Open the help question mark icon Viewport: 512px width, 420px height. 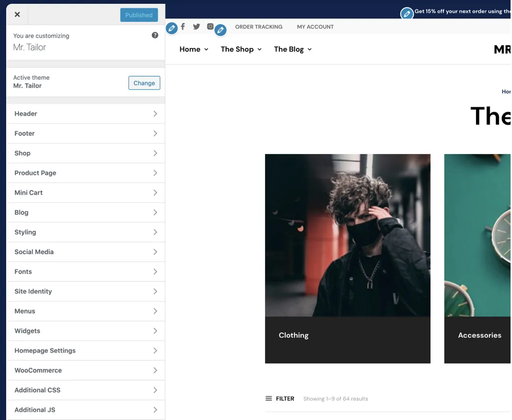pyautogui.click(x=155, y=35)
